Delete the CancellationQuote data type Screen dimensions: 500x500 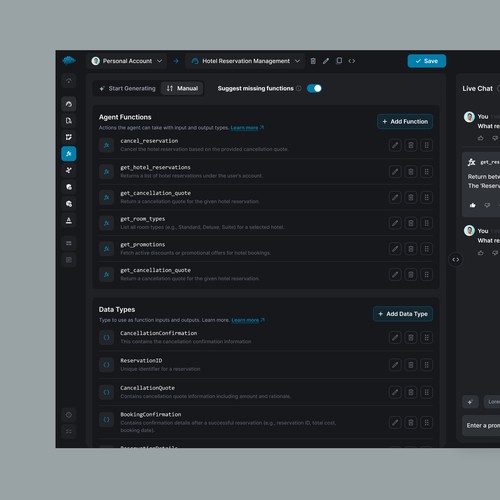(x=411, y=392)
